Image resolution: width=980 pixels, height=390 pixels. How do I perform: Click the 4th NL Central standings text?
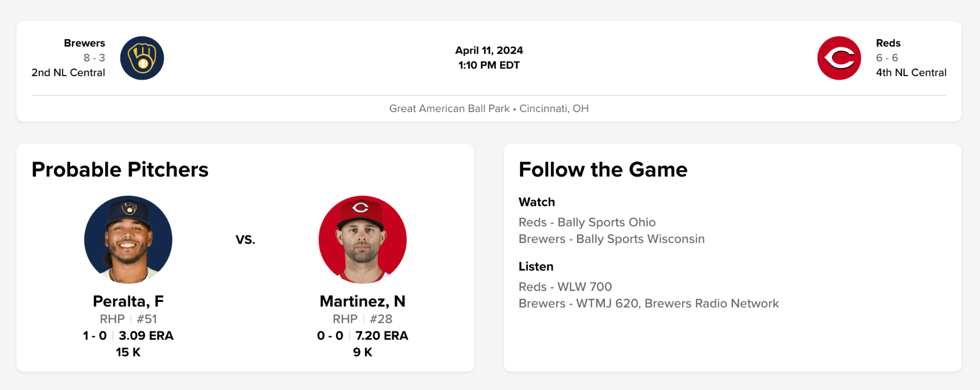click(911, 72)
